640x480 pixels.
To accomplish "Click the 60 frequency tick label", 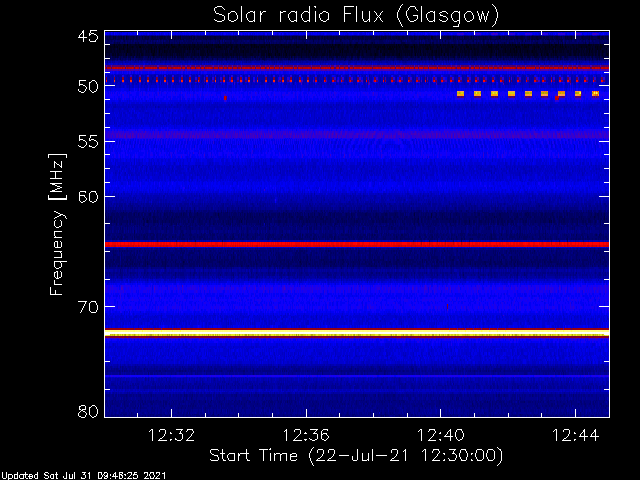I will click(88, 196).
